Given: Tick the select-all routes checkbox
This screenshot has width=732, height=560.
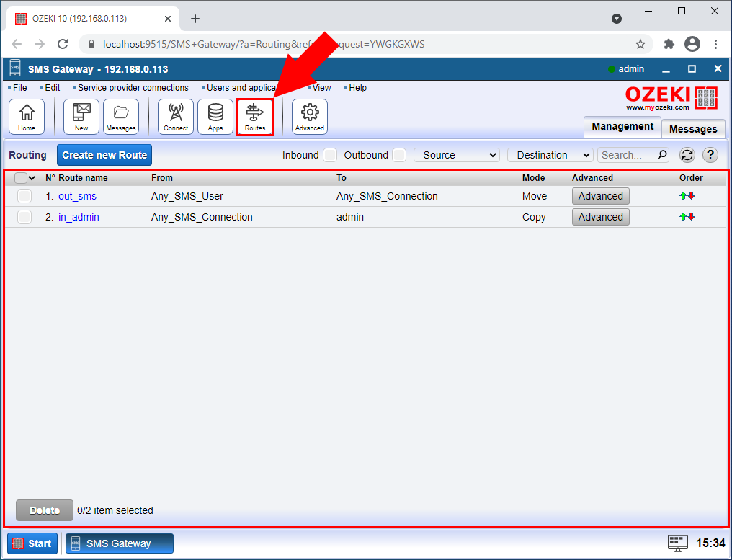Looking at the screenshot, I should 21,178.
